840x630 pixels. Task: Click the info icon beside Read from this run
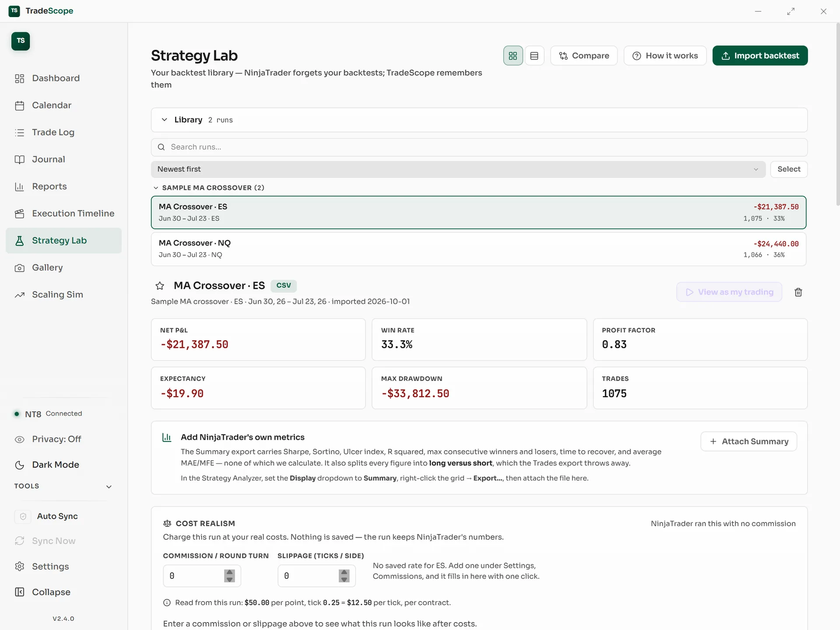(x=167, y=603)
